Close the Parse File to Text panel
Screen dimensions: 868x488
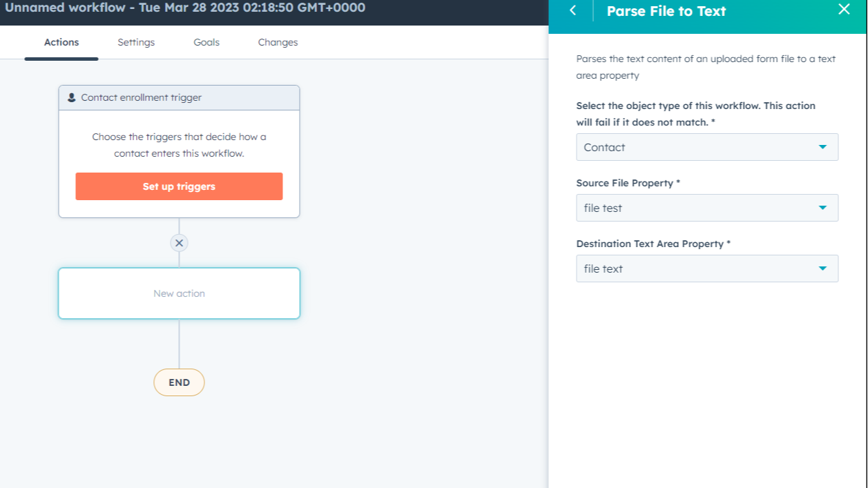[x=844, y=10]
